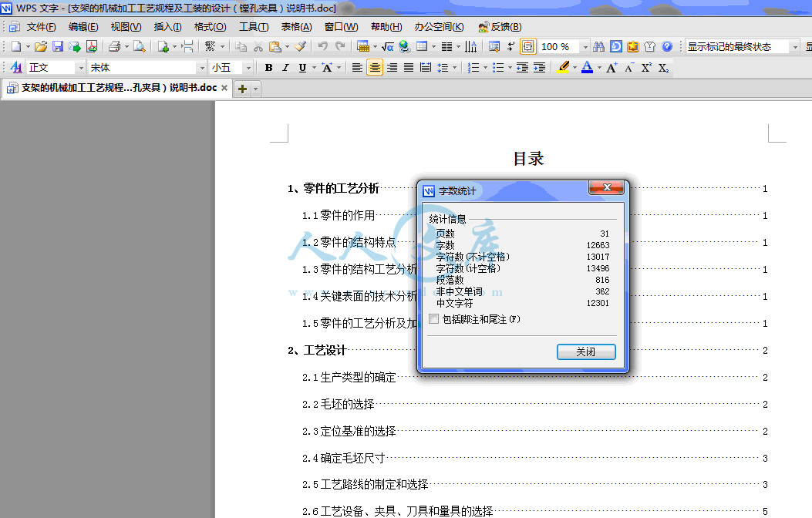Viewport: 812px width, 518px height.
Task: Open the 办公空间(K) menu
Action: (439, 27)
